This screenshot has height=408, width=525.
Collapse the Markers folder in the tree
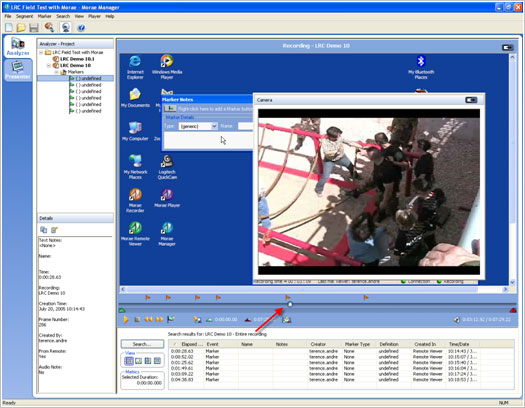click(56, 72)
